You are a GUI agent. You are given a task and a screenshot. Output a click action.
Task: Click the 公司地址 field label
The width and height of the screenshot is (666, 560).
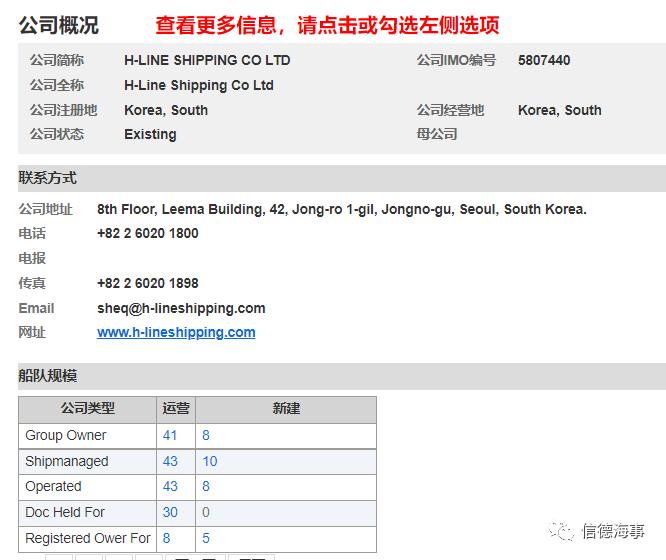click(45, 209)
